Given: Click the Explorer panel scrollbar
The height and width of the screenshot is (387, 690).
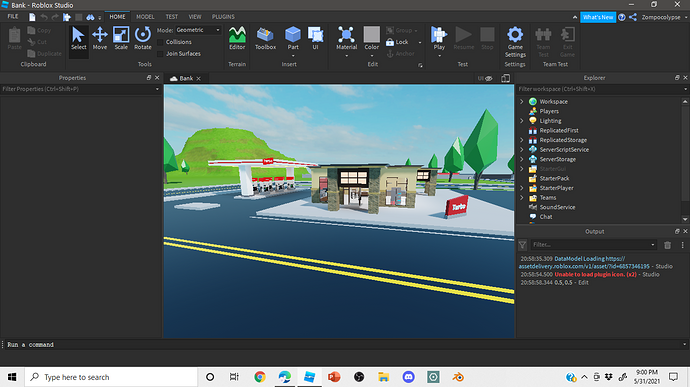Looking at the screenshot, I should (685, 160).
